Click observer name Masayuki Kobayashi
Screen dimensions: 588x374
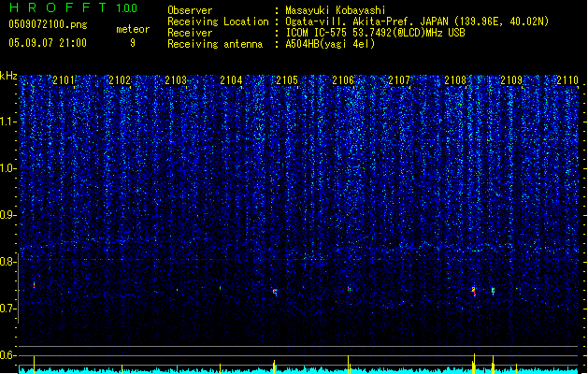(x=336, y=10)
